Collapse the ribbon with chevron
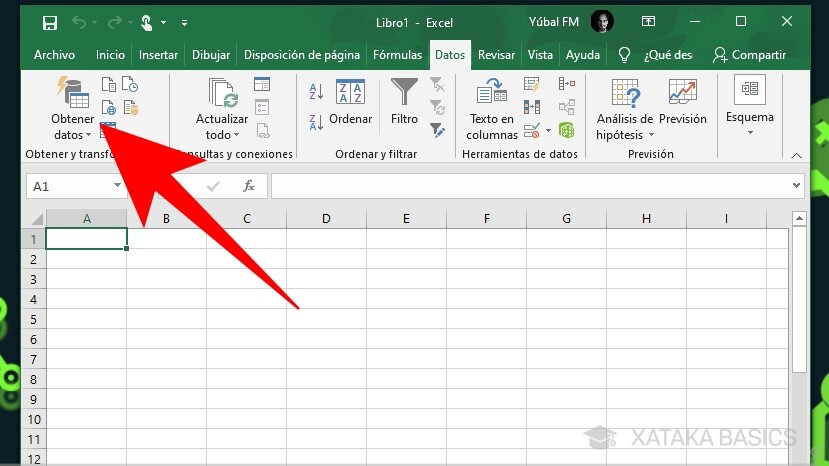829x466 pixels. (796, 156)
